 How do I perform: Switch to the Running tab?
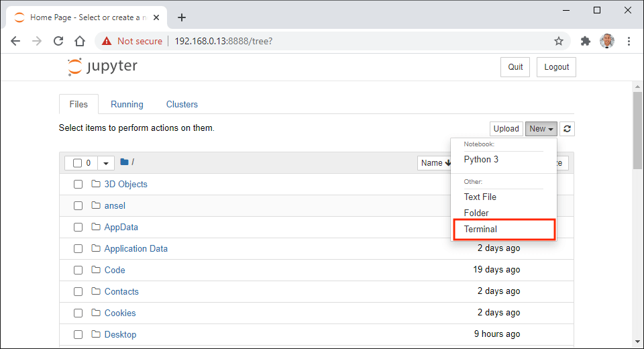coord(127,105)
